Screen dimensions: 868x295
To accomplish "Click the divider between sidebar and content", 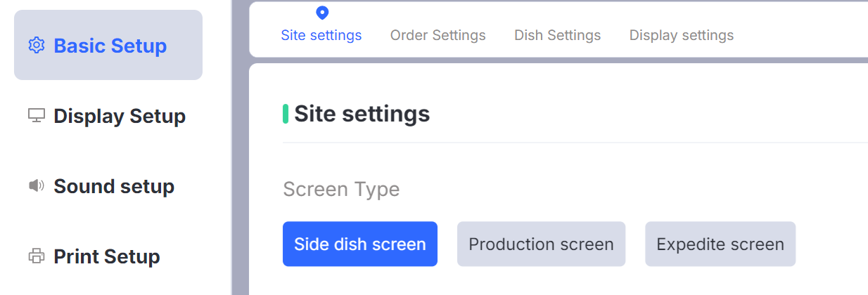I will click(231, 147).
